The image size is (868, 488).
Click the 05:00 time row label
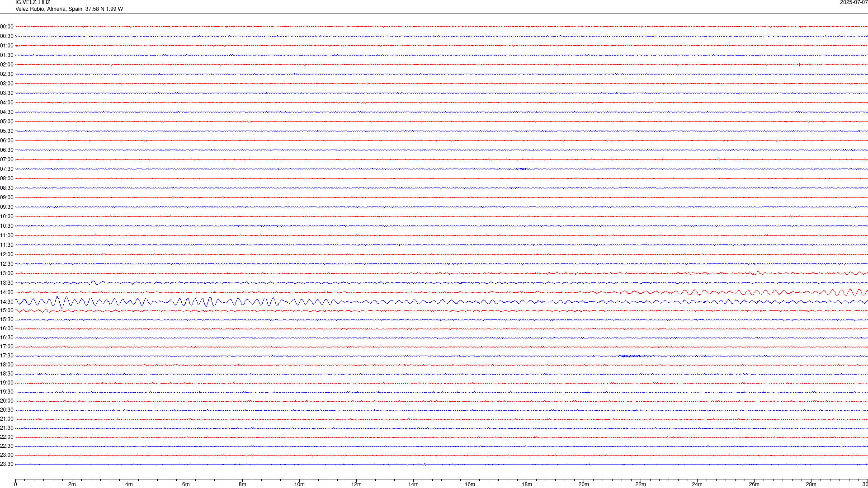click(x=7, y=122)
